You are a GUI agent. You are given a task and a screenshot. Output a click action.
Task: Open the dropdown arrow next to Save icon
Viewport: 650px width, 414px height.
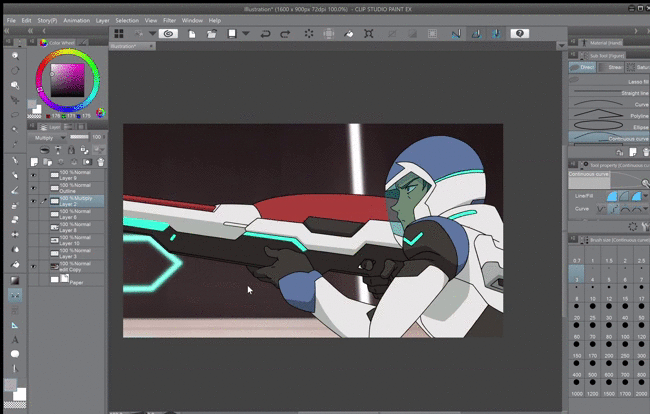click(x=246, y=34)
